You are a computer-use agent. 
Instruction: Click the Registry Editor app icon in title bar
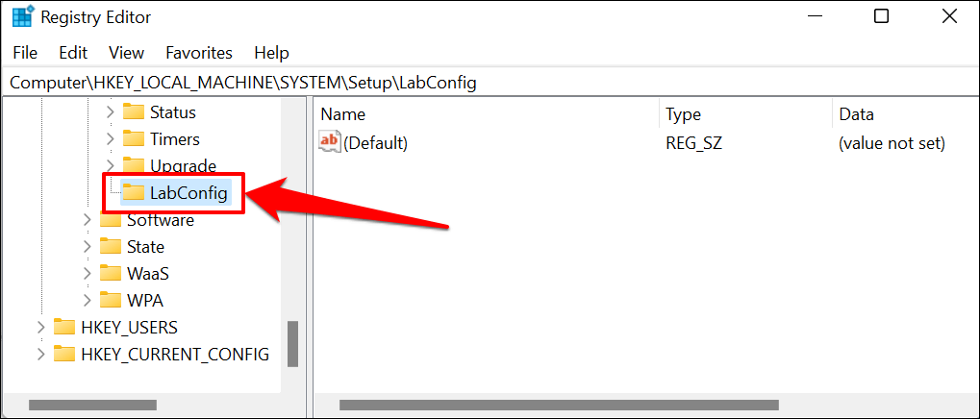tap(22, 17)
